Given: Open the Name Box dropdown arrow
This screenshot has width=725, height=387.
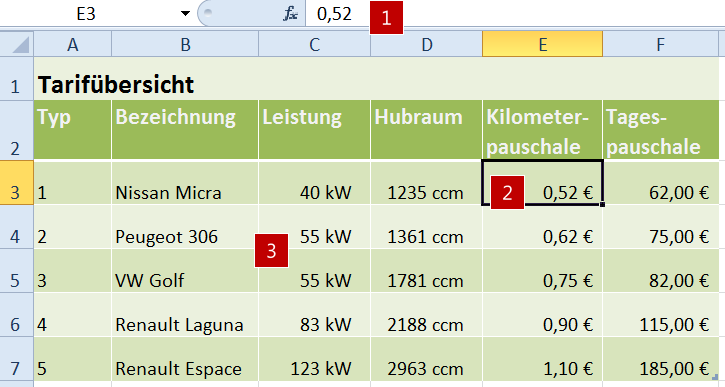Looking at the screenshot, I should pos(185,13).
